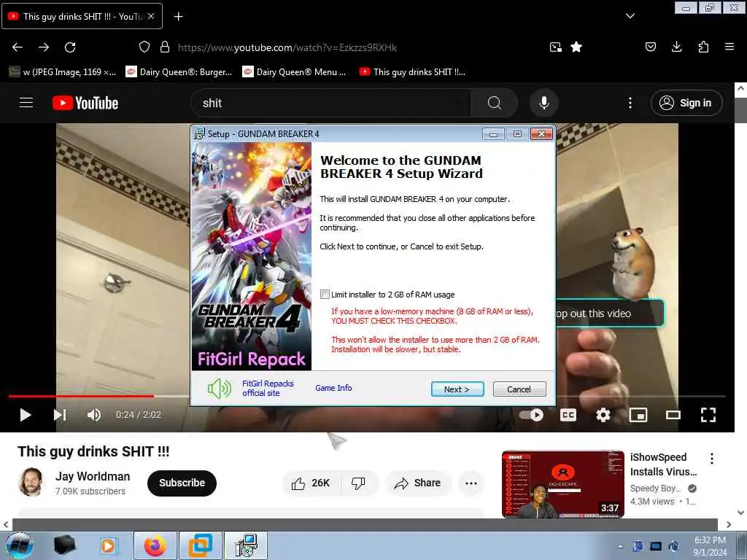Save page to Pocket
Image resolution: width=747 pixels, height=560 pixels.
[650, 47]
